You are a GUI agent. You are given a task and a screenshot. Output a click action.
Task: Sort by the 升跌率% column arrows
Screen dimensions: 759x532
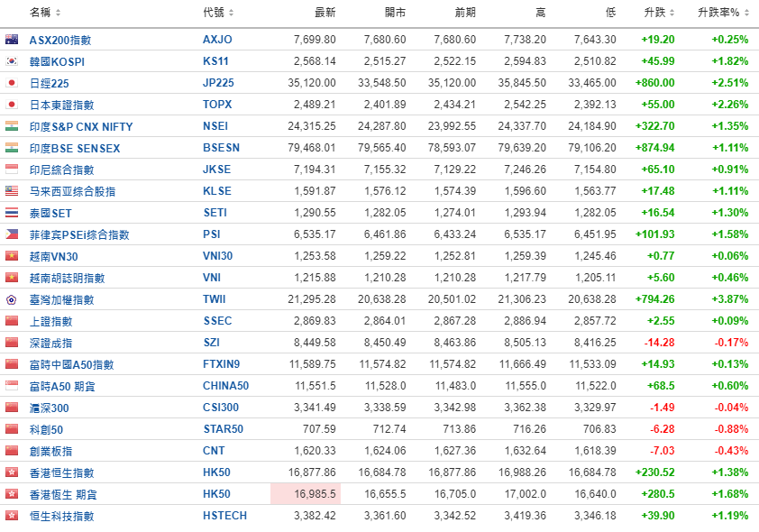click(x=745, y=14)
